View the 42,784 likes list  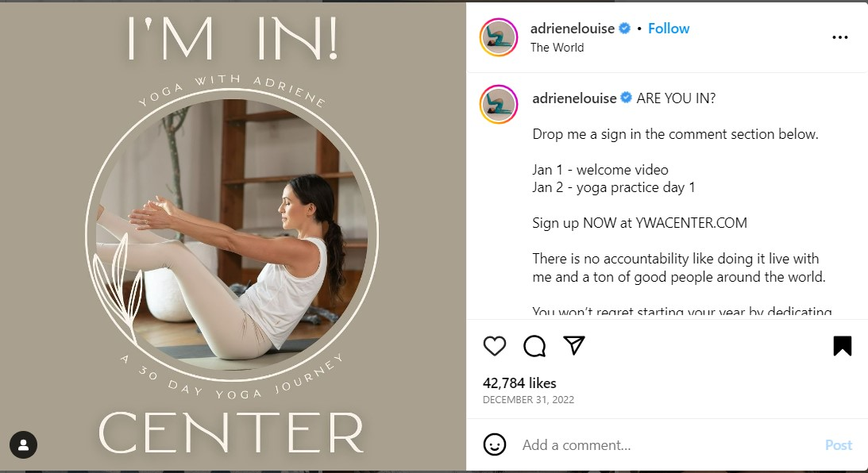point(519,383)
